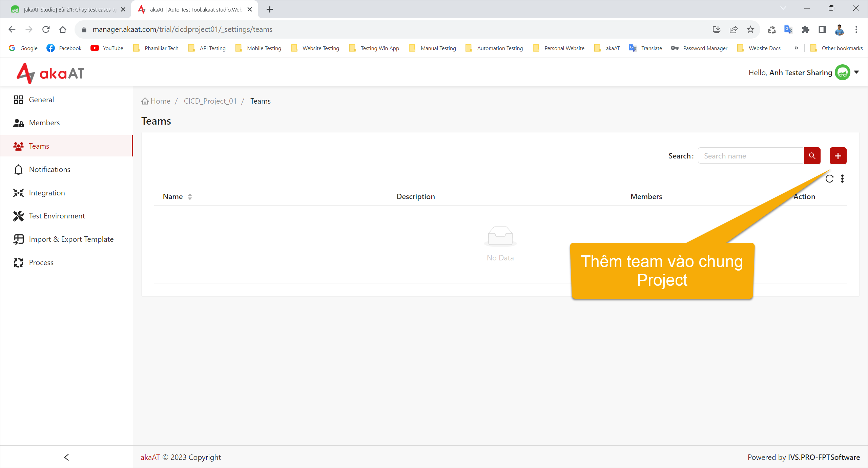Click the Description column header

click(416, 196)
